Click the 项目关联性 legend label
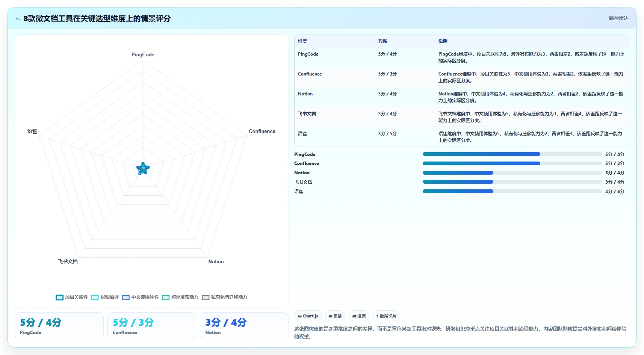 click(x=76, y=297)
